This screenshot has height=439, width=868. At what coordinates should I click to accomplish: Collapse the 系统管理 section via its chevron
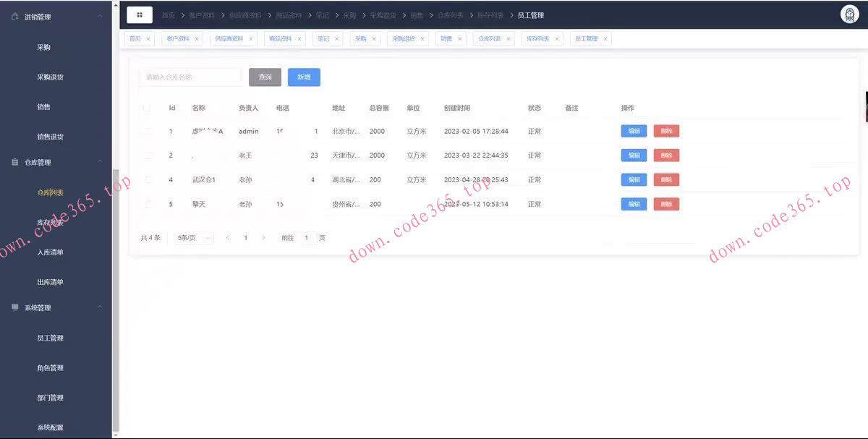[99, 307]
